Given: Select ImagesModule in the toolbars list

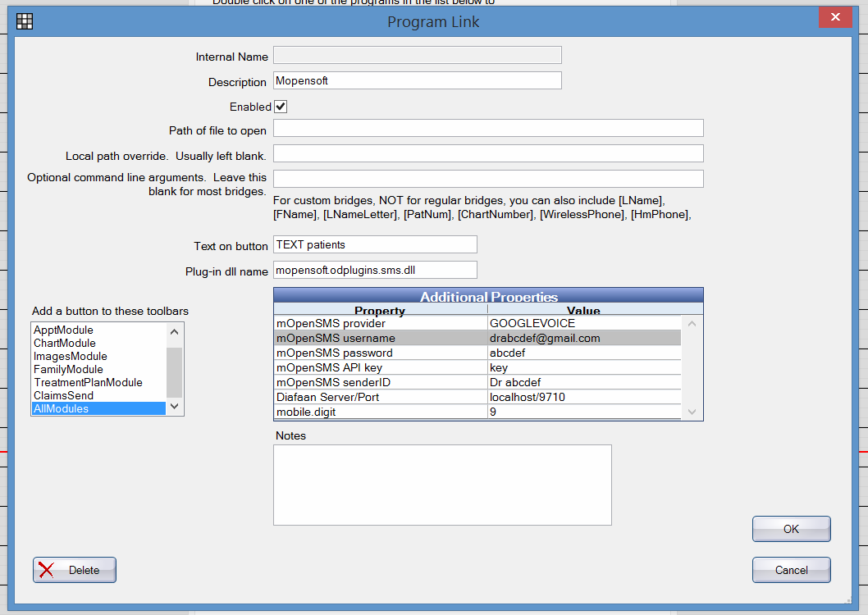Looking at the screenshot, I should point(98,356).
